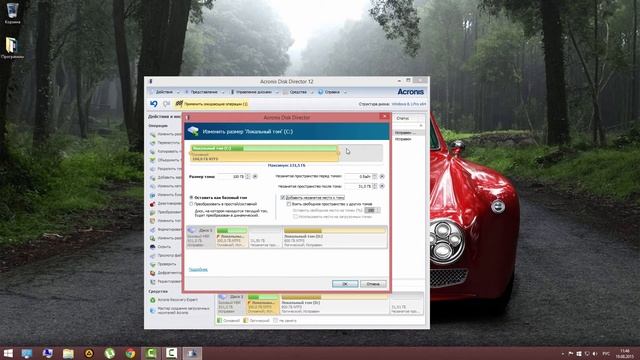
Task: Click round button beside Размер тома field
Action: click(x=255, y=177)
